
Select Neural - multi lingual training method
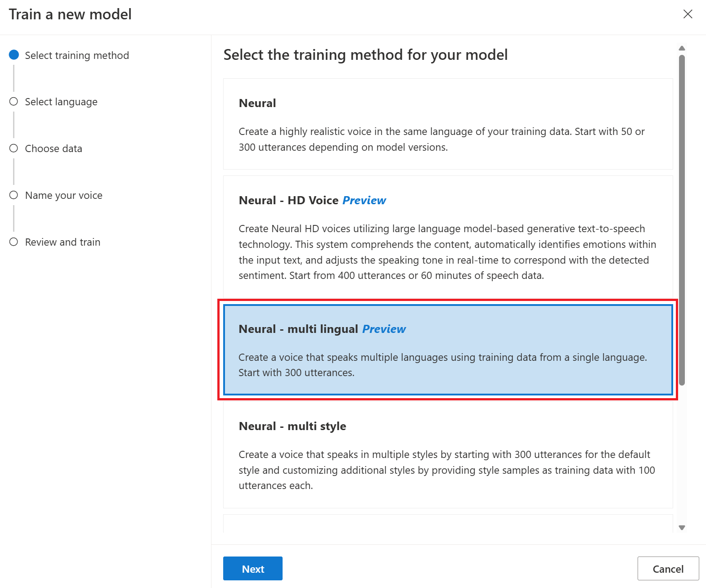click(x=448, y=350)
